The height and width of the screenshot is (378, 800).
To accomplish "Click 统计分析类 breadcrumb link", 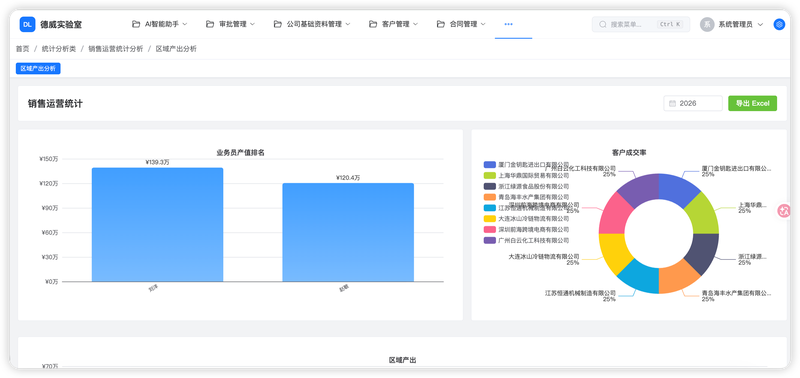I will (x=59, y=49).
